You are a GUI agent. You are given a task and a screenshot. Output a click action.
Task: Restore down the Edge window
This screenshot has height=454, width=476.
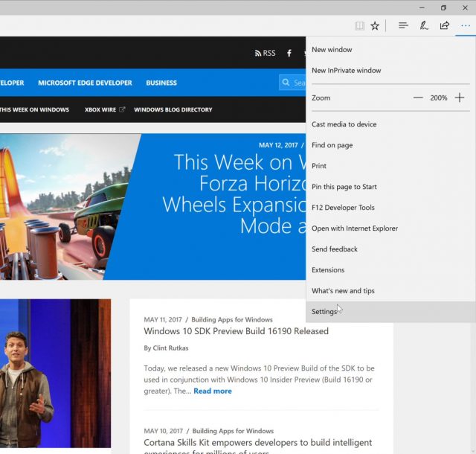443,8
